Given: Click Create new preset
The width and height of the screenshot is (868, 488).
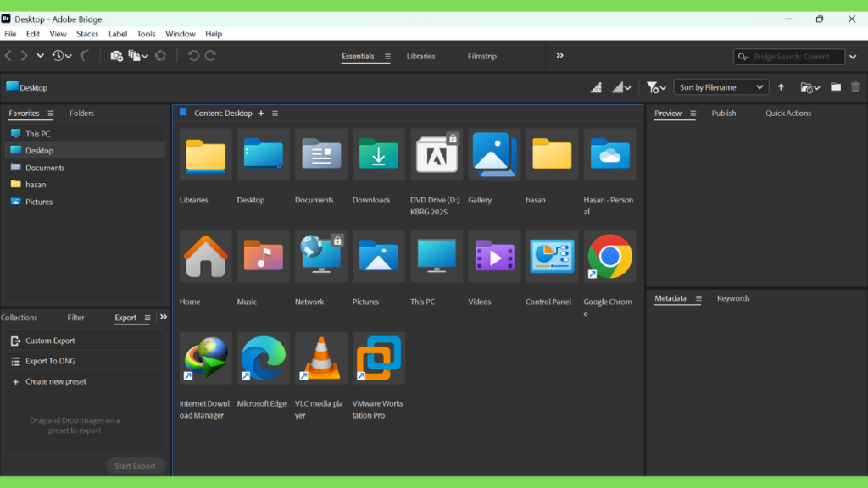Looking at the screenshot, I should pyautogui.click(x=55, y=381).
